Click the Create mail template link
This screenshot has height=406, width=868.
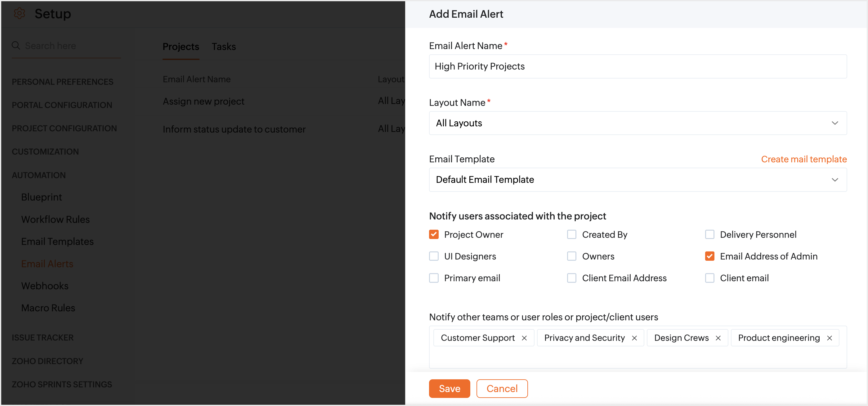pos(804,159)
